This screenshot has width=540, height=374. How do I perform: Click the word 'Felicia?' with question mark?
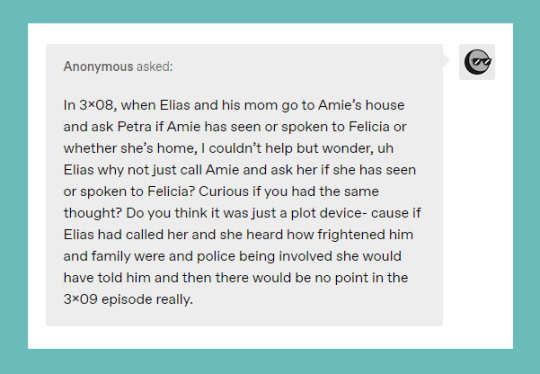[x=171, y=191]
